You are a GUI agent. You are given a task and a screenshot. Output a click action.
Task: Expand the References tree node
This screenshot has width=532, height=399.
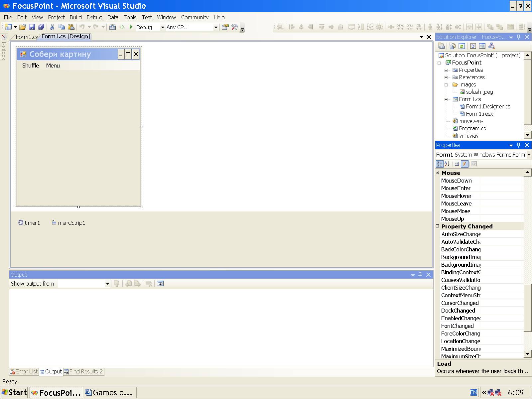446,77
